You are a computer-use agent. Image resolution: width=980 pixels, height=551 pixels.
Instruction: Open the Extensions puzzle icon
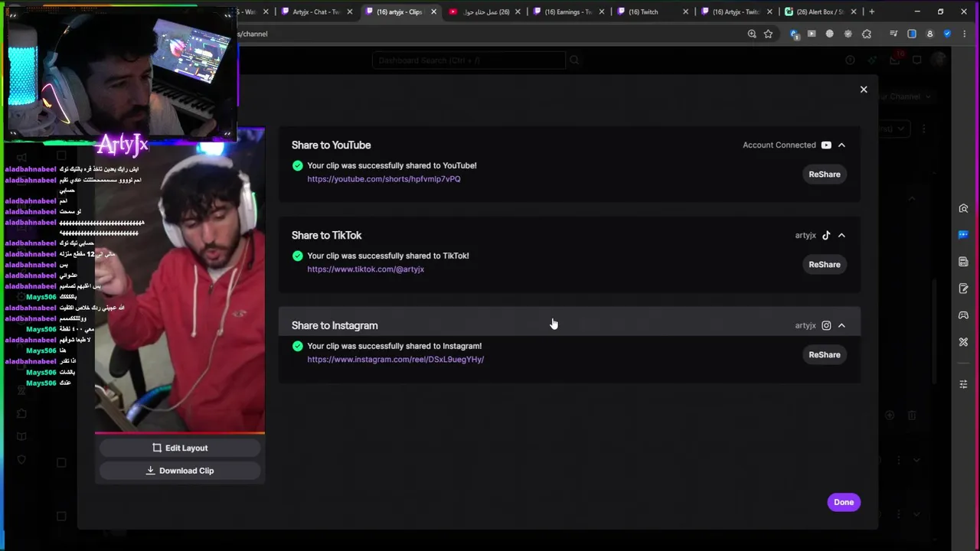(867, 34)
